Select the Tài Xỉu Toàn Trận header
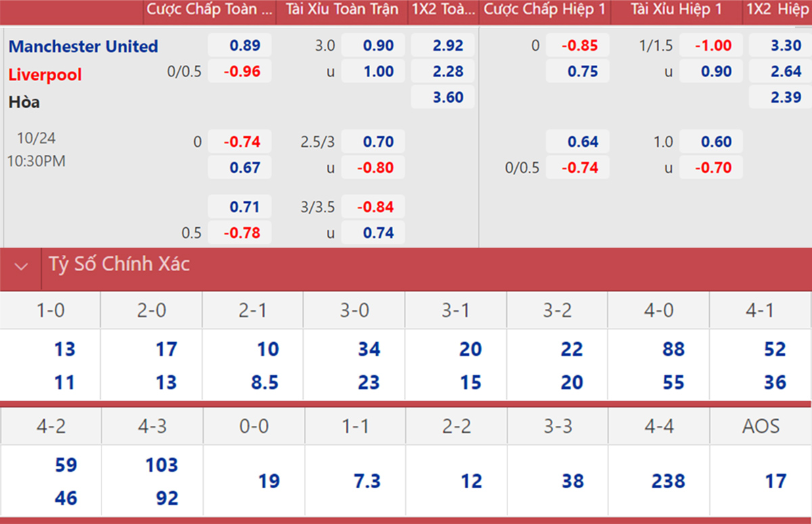812x524 pixels. (342, 10)
